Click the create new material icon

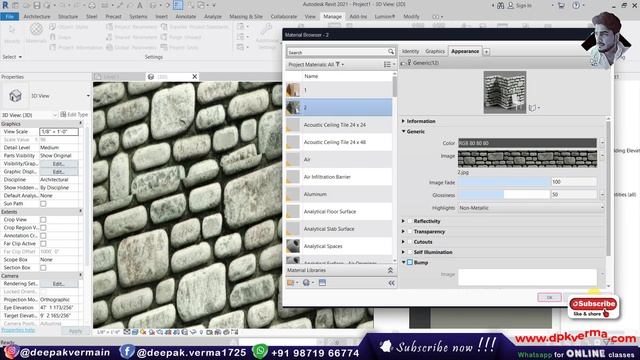(x=308, y=282)
